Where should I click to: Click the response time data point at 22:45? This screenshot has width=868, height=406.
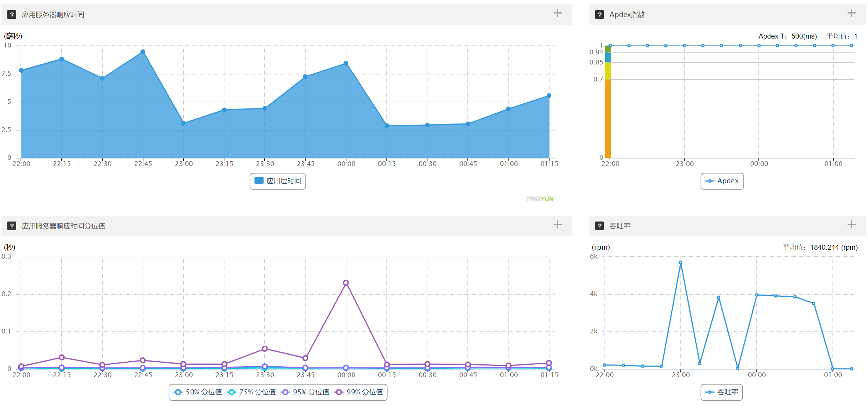point(143,52)
